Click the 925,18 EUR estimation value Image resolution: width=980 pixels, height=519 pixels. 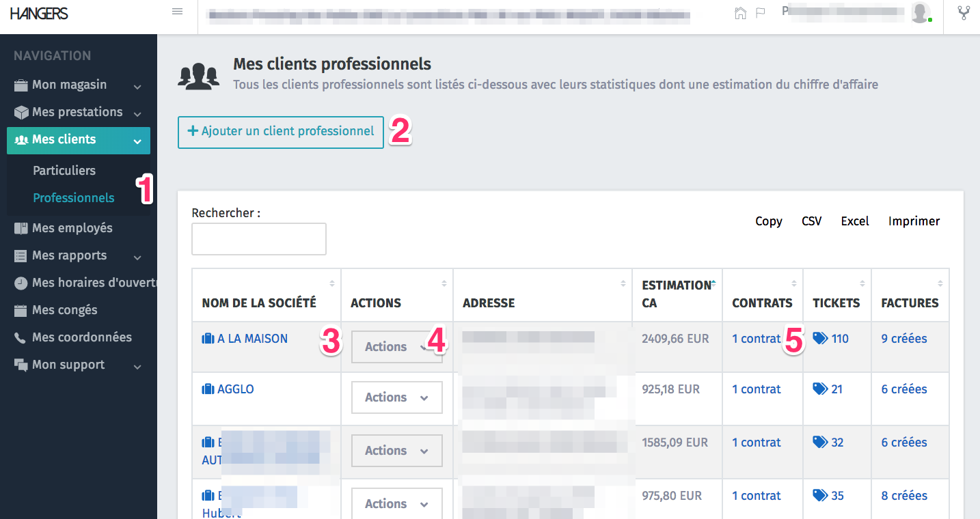pos(671,389)
